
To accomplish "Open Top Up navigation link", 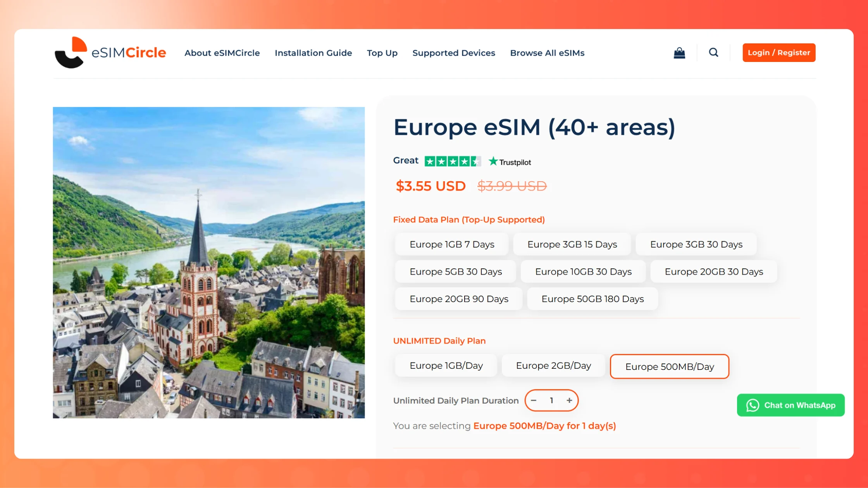I will (x=382, y=53).
